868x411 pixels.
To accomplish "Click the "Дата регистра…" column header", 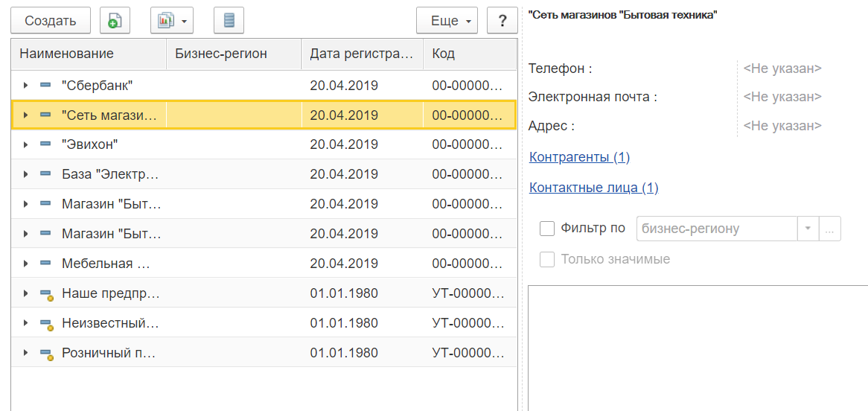I will point(361,54).
